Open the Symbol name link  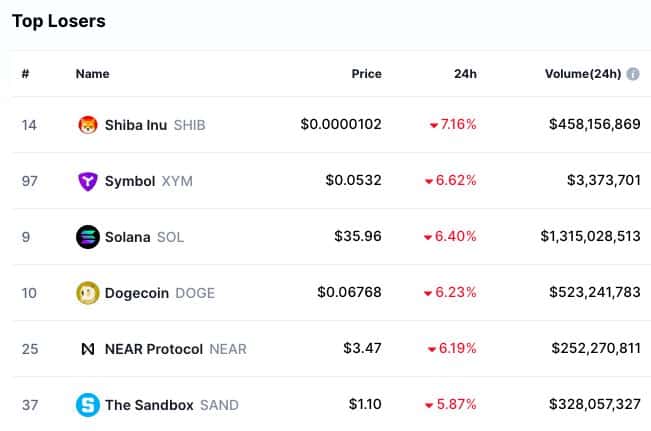click(x=130, y=181)
